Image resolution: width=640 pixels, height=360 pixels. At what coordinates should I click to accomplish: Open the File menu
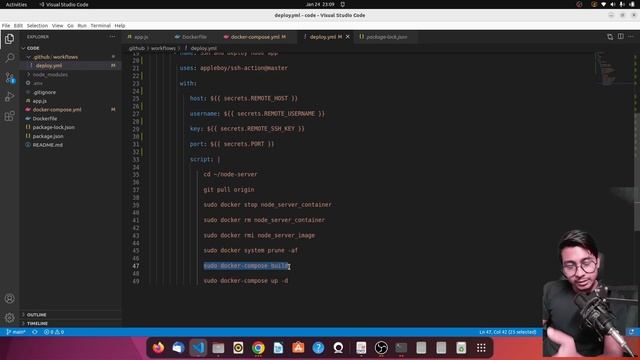pos(6,25)
